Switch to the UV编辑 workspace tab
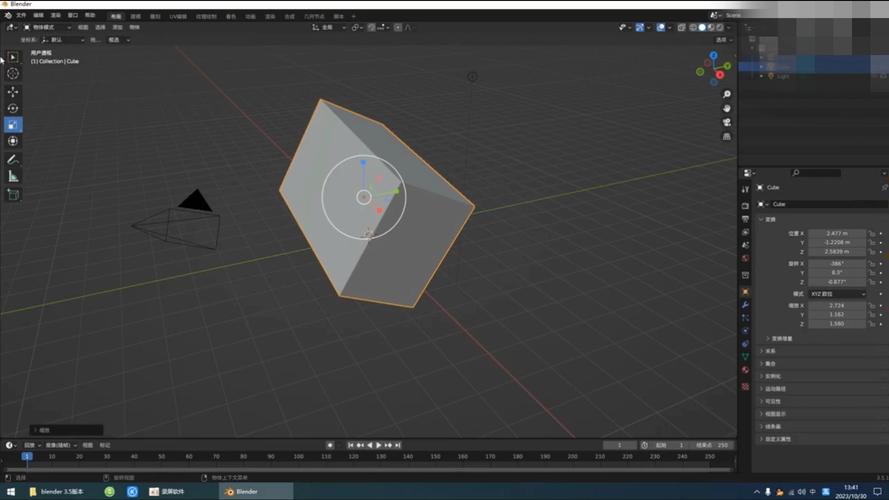 pyautogui.click(x=178, y=16)
